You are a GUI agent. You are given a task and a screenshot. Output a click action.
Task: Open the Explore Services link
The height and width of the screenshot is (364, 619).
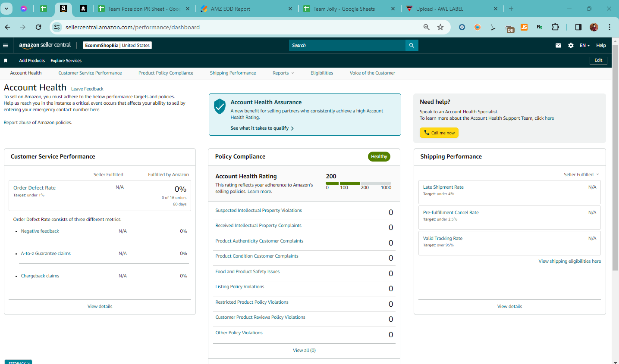pyautogui.click(x=66, y=61)
